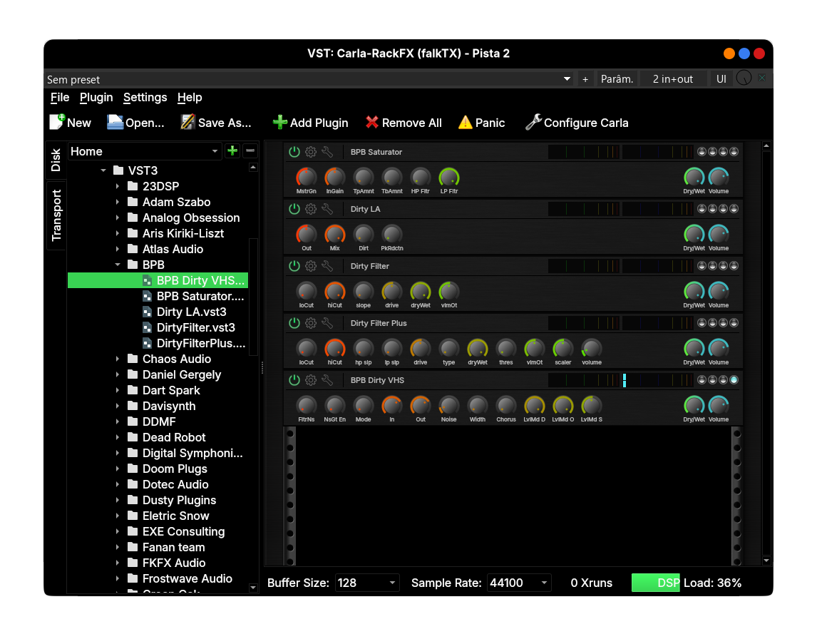Click the Add Plugin green plus icon

280,123
